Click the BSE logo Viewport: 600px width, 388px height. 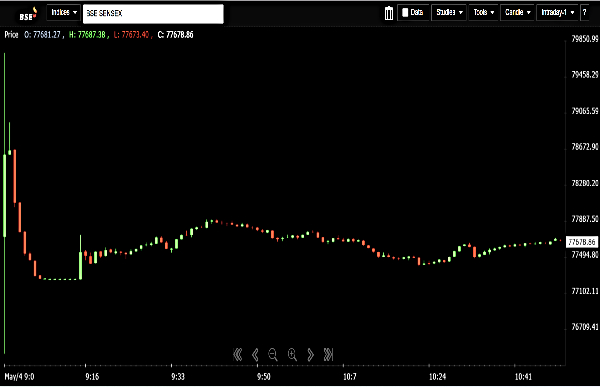(x=28, y=15)
